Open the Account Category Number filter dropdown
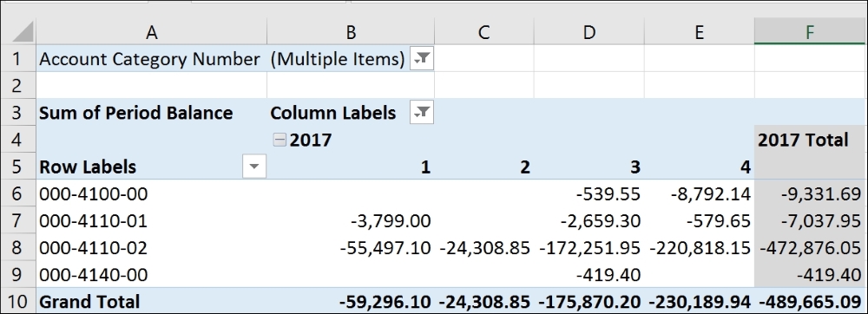Screen dimensions: 868x314 click(x=421, y=59)
